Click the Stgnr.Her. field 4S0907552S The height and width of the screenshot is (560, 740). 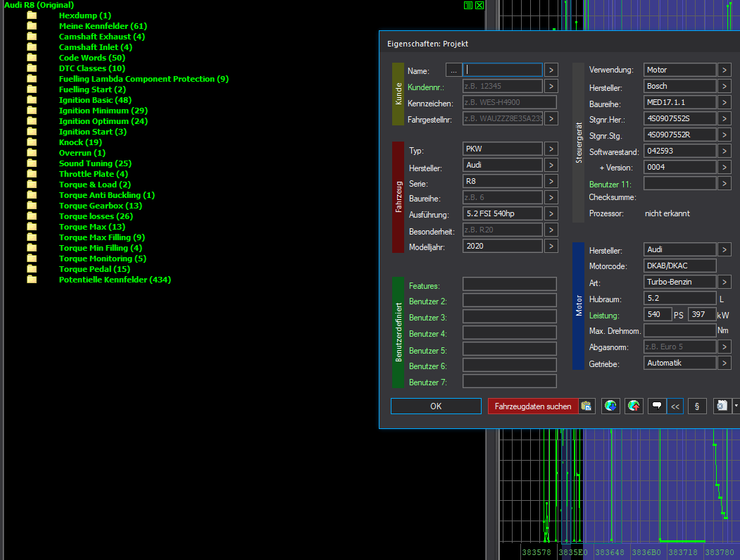coord(680,118)
